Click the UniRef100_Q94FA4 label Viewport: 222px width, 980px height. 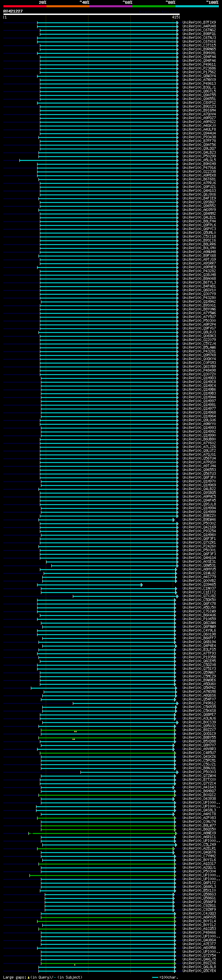click(x=199, y=57)
